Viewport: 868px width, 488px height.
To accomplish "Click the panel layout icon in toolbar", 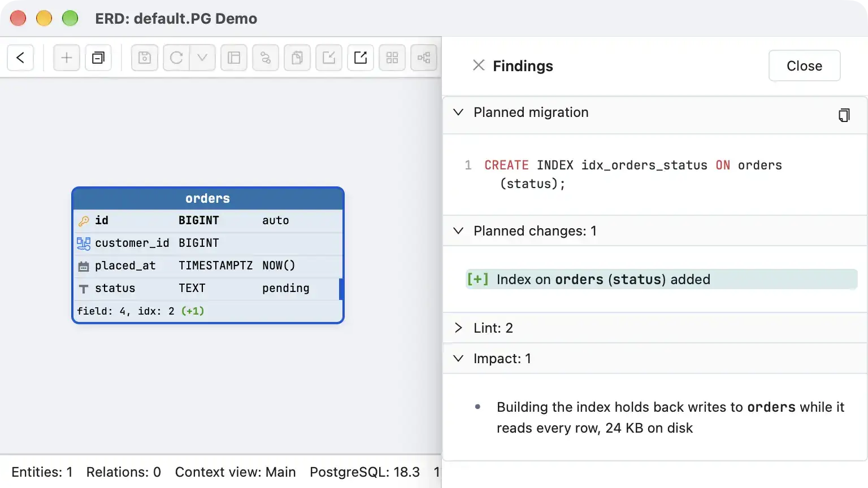I will click(234, 58).
